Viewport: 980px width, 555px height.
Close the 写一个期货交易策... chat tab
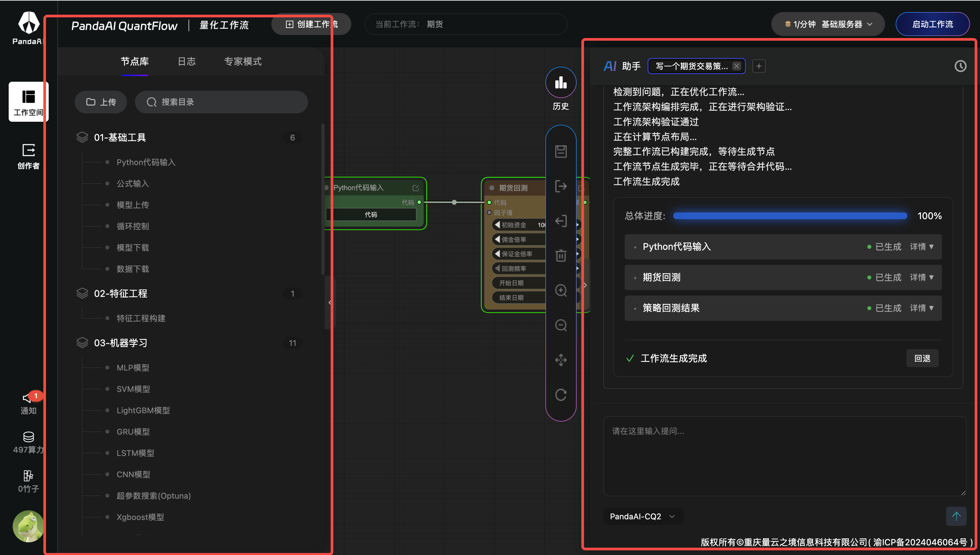737,66
